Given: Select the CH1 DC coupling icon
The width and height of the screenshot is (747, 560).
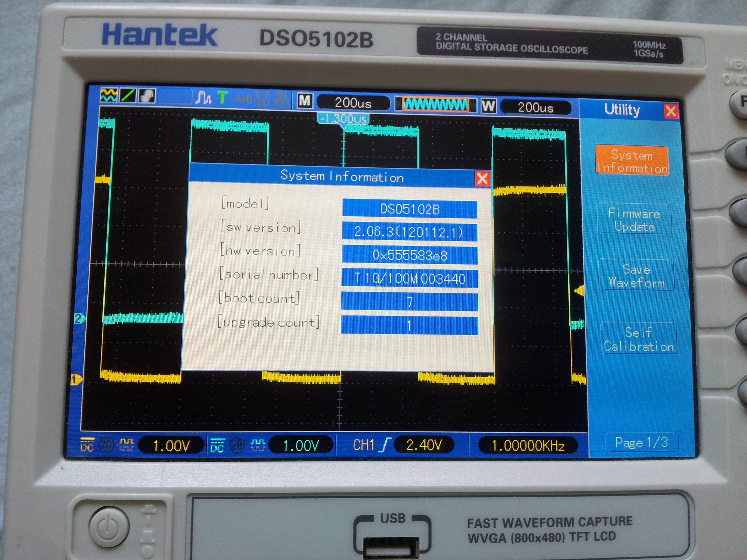Looking at the screenshot, I should coord(87,445).
